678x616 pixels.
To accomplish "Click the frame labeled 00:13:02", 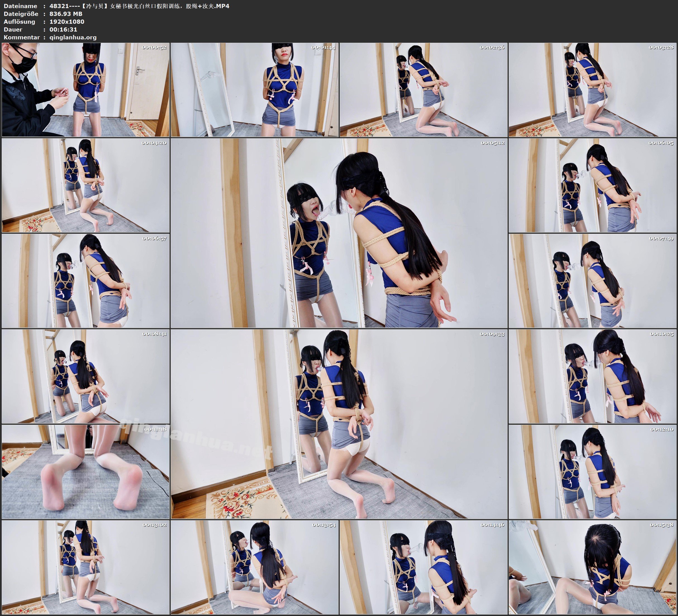I will tap(85, 567).
